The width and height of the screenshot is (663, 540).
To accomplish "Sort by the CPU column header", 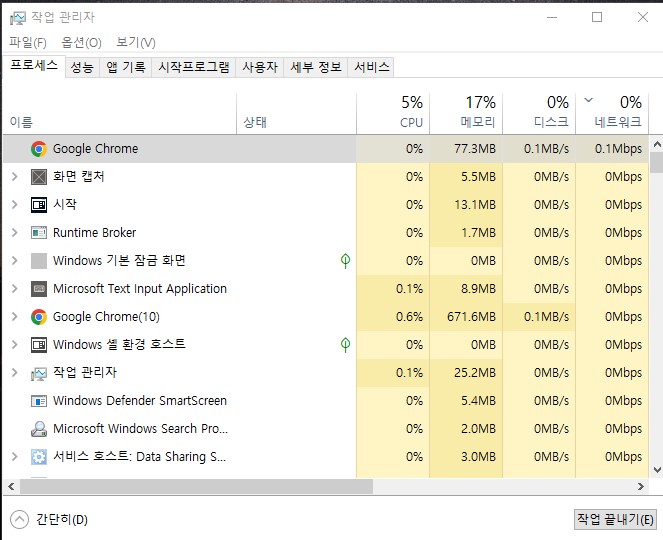I will (x=393, y=113).
